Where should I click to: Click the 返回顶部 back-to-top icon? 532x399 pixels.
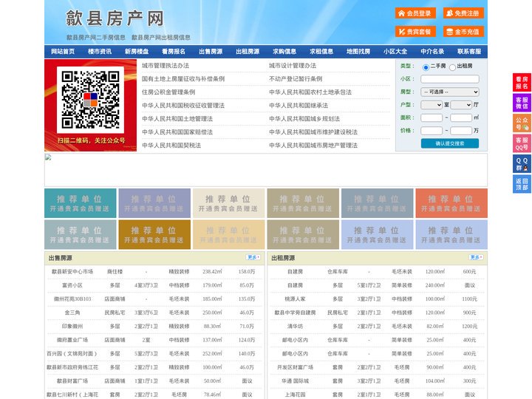[522, 184]
